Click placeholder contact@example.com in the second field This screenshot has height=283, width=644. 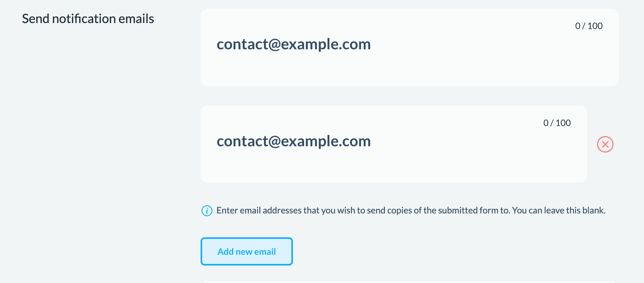(x=294, y=141)
